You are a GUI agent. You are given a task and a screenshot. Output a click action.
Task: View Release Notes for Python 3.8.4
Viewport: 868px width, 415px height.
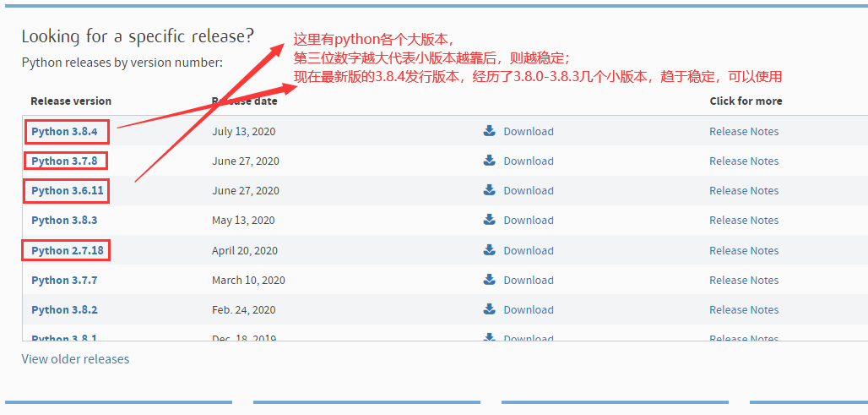click(744, 131)
